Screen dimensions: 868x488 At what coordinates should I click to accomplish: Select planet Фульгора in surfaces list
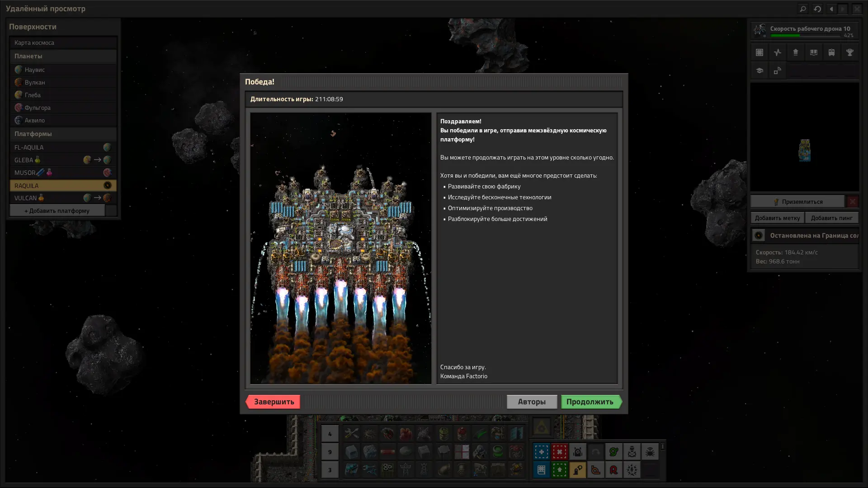(63, 108)
